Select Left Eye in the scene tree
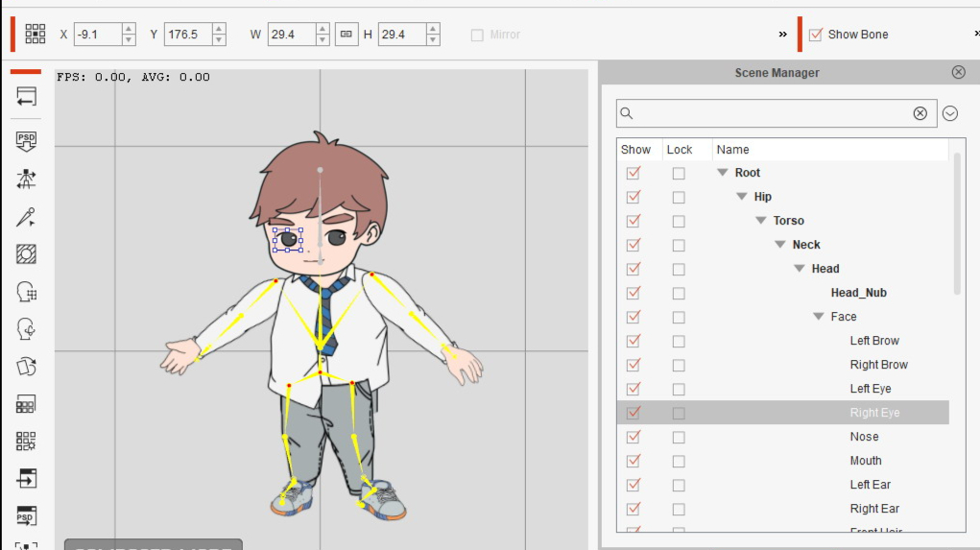 [870, 389]
